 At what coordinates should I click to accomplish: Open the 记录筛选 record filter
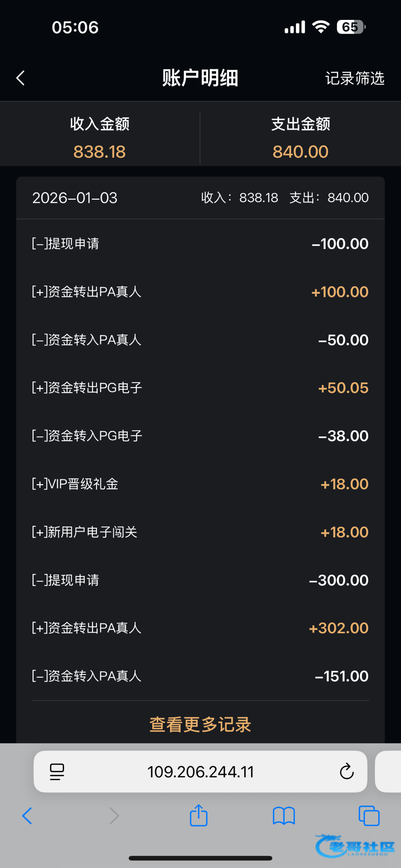click(x=354, y=78)
